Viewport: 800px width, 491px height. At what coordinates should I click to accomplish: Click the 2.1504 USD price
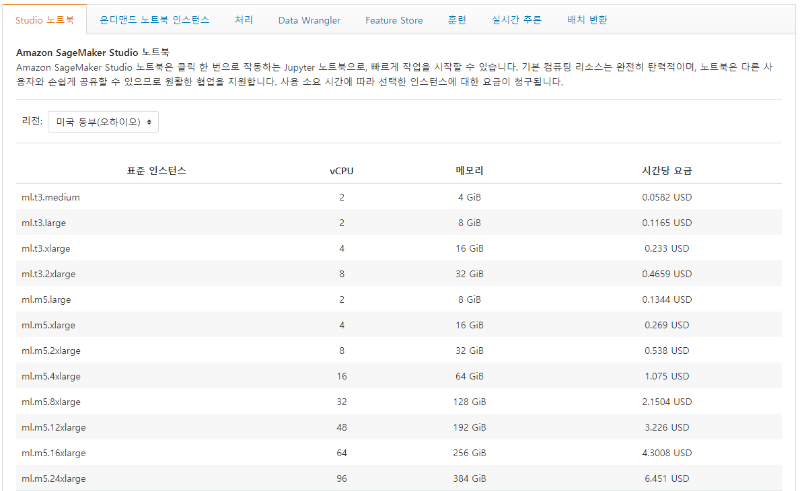click(667, 402)
